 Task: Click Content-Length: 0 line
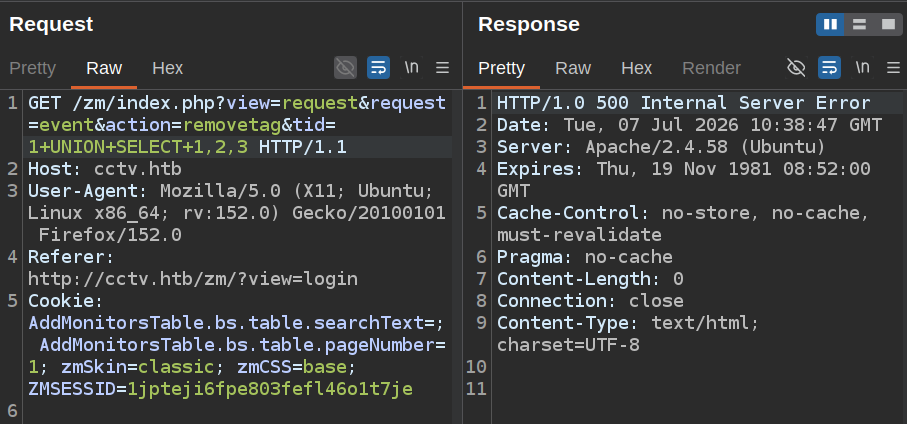(x=591, y=279)
